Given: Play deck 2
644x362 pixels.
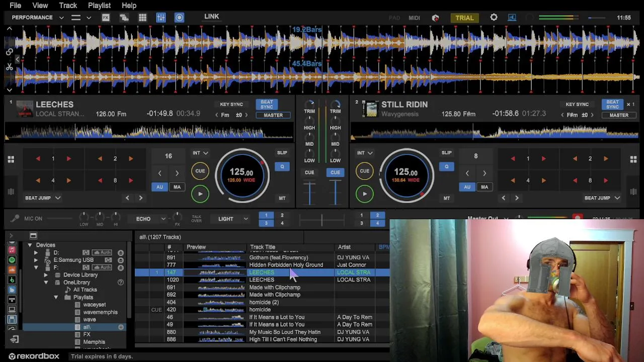Looking at the screenshot, I should 365,194.
